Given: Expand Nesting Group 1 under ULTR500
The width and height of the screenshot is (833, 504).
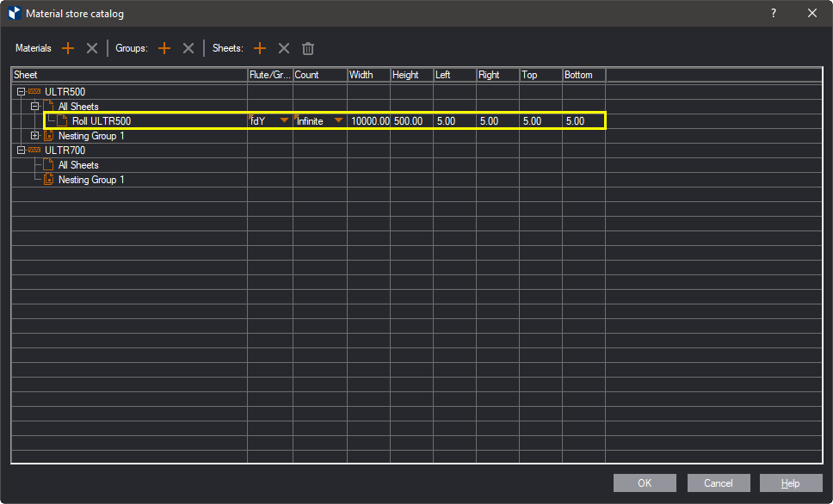Looking at the screenshot, I should point(35,136).
